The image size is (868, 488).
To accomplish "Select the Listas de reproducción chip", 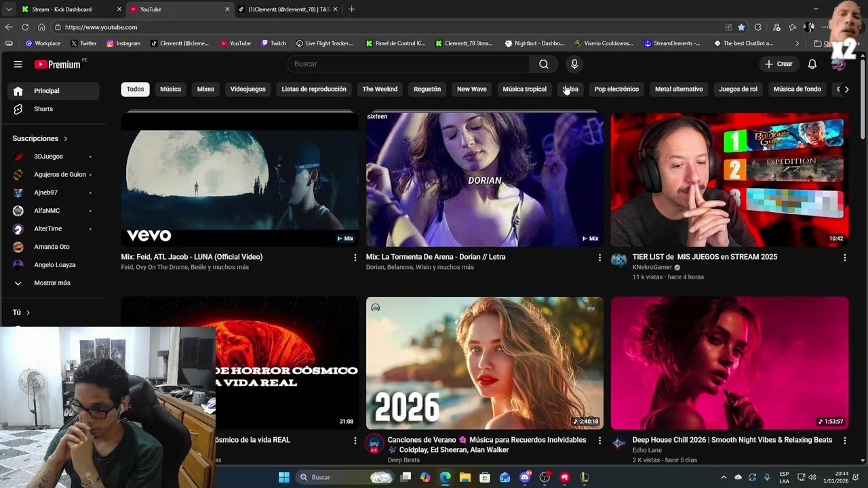I will click(x=314, y=89).
